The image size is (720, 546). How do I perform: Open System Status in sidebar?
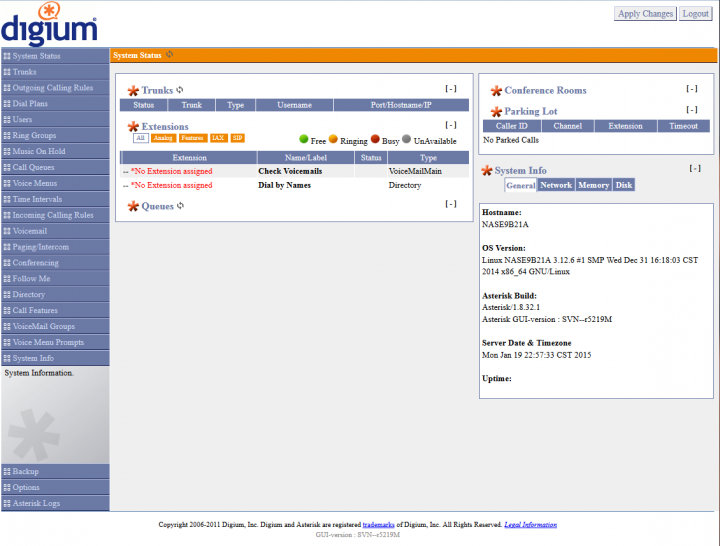55,56
